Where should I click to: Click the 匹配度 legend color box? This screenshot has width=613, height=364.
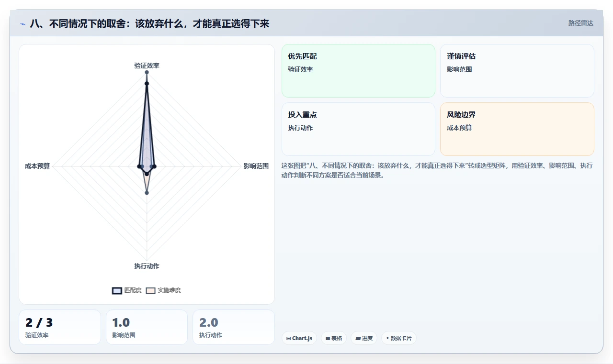pyautogui.click(x=117, y=291)
